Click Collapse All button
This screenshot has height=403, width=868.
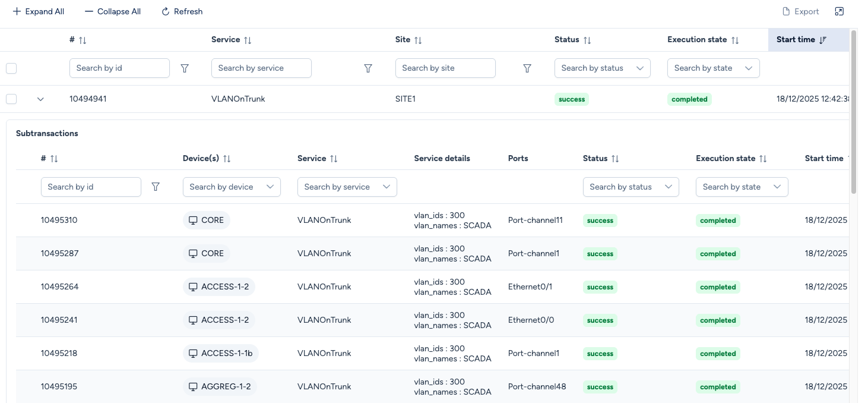point(113,11)
